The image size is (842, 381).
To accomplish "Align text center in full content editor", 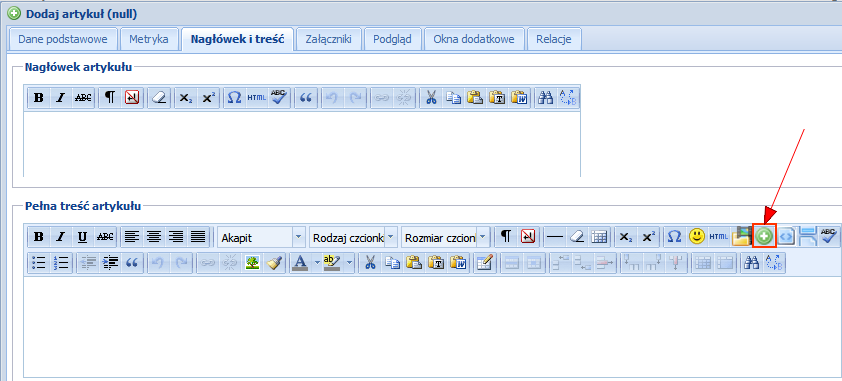I will [154, 237].
